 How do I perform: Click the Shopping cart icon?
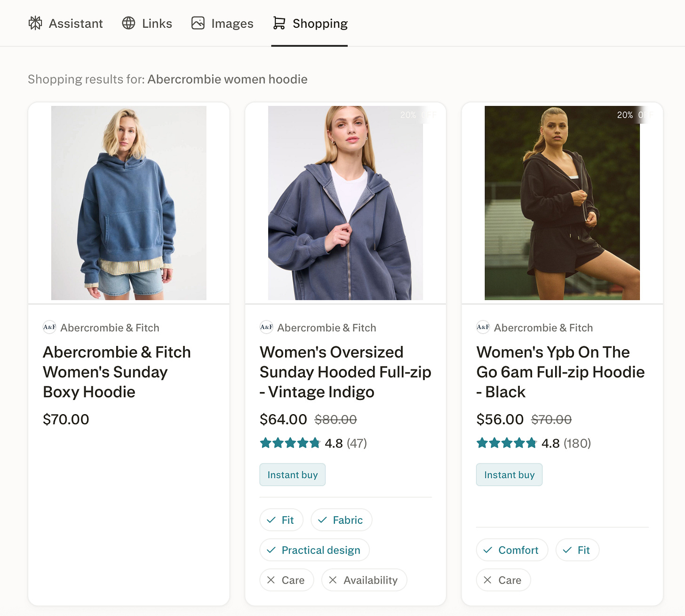279,23
